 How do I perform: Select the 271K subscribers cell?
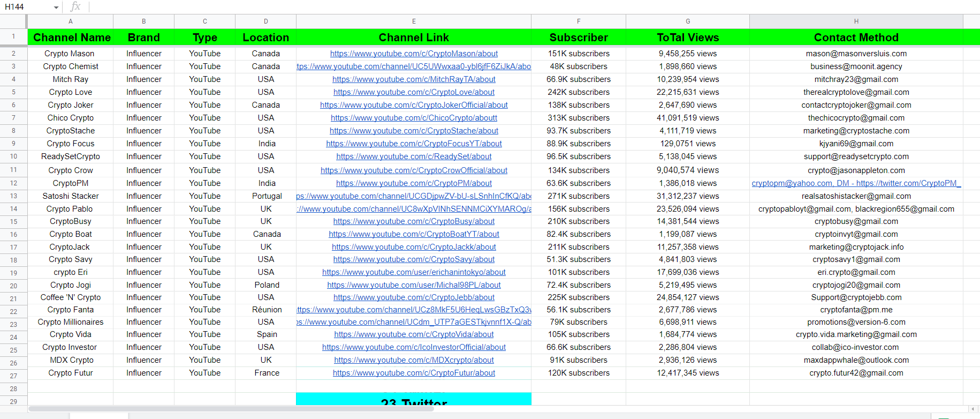coord(579,196)
